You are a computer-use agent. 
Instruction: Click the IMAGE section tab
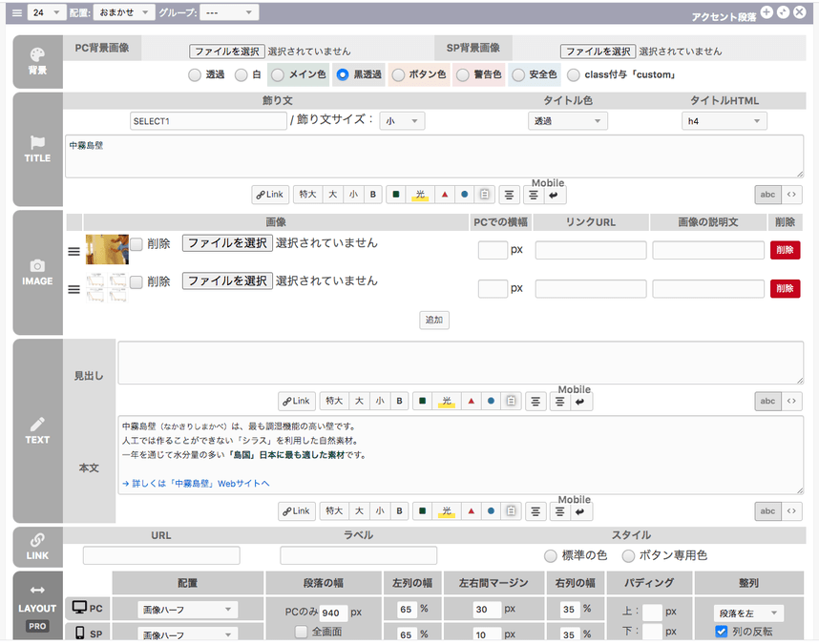[37, 271]
